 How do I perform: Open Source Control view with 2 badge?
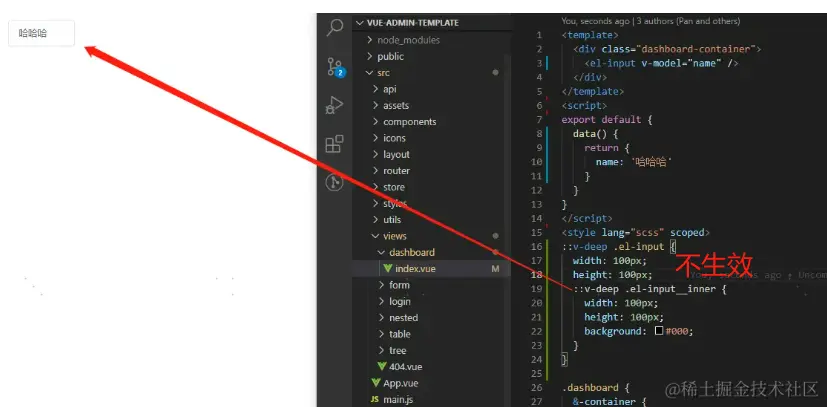[335, 67]
